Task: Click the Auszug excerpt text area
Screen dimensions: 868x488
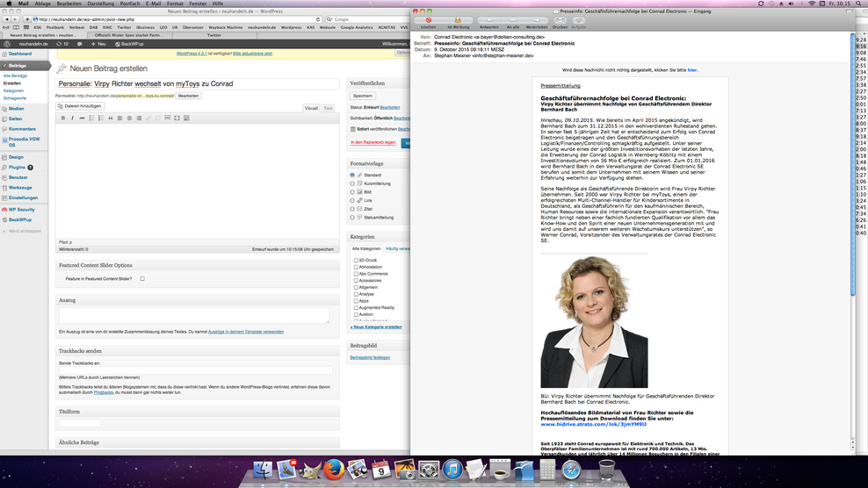Action: pyautogui.click(x=194, y=315)
